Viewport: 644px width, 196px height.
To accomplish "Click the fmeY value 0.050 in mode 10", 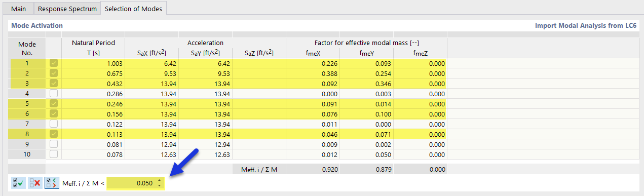I will (366, 154).
